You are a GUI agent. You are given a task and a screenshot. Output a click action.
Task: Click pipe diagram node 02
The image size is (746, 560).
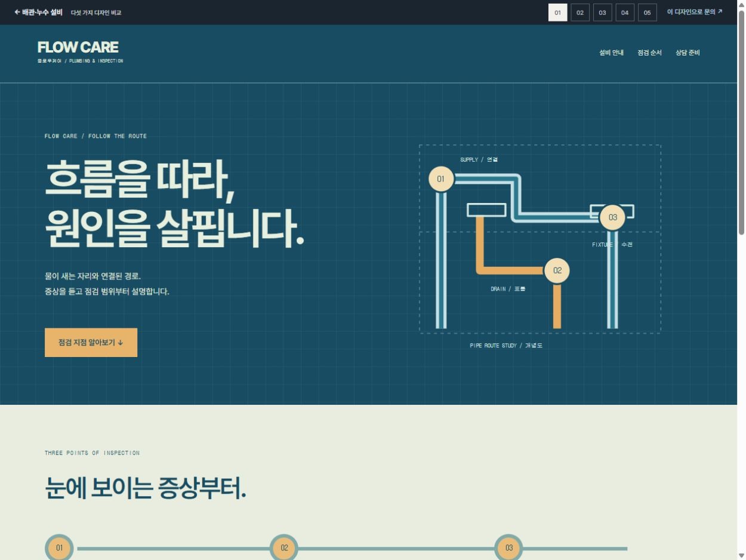(557, 270)
